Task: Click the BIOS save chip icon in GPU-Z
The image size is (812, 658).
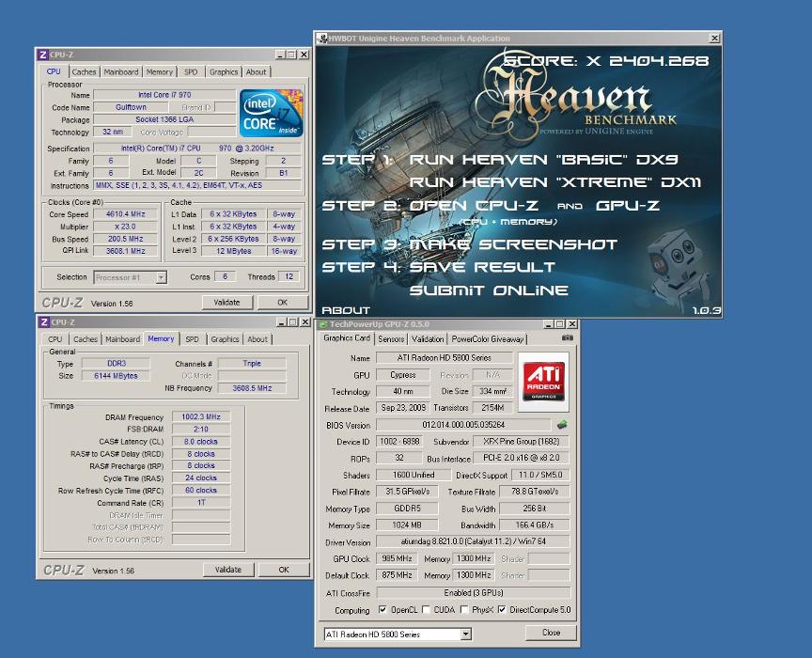Action: tap(562, 425)
